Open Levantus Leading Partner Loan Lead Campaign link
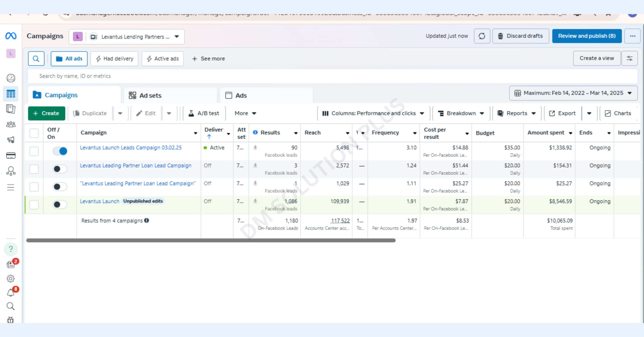 136,165
